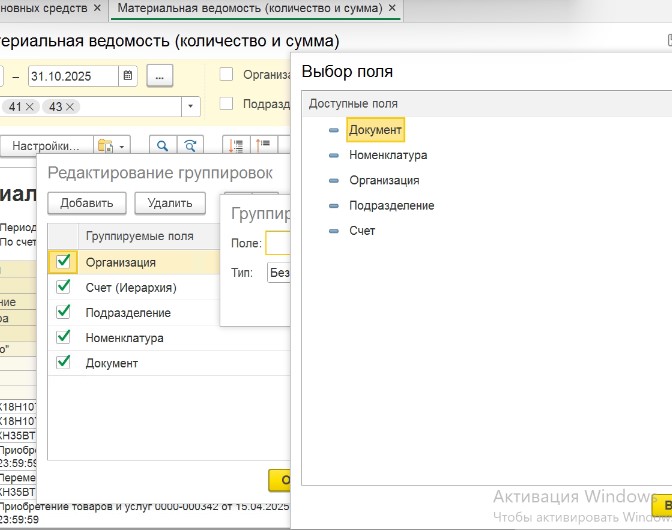Click the Добавить button
Screen dimensions: 672x530
(87, 203)
